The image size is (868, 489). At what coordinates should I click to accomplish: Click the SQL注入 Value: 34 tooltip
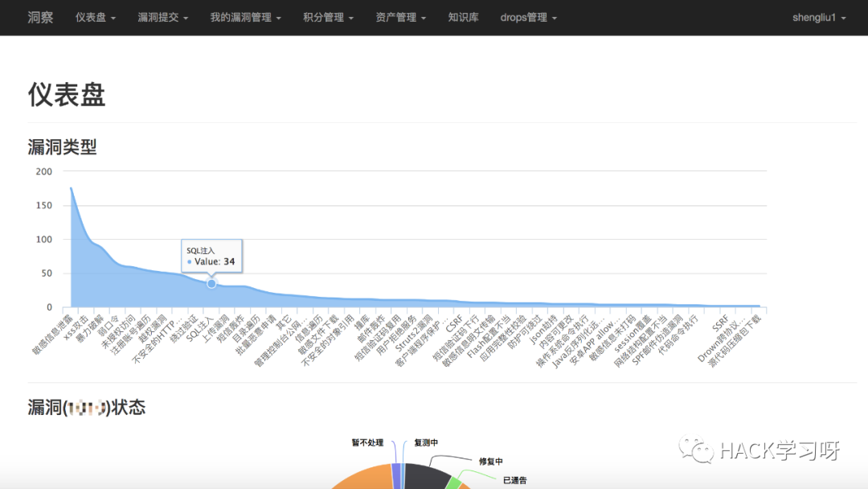(x=211, y=256)
